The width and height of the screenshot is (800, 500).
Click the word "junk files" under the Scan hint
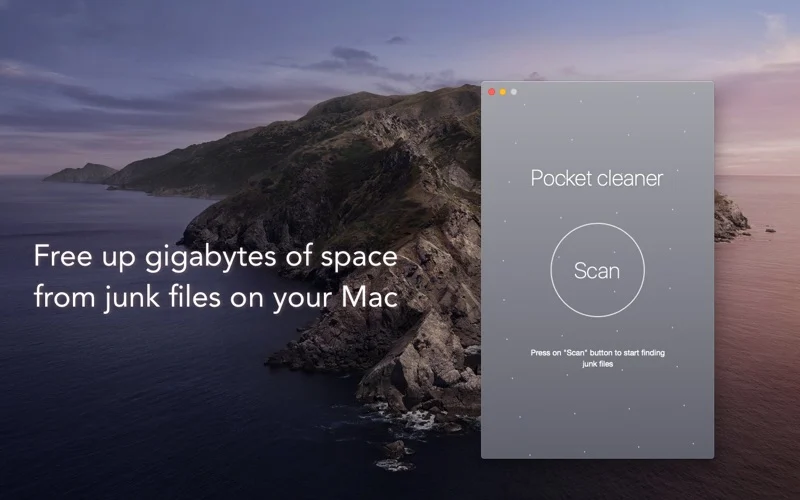point(597,365)
